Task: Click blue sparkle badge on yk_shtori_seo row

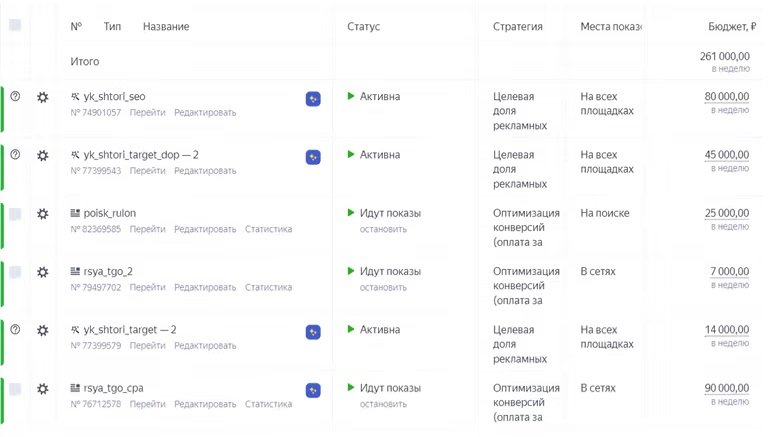Action: [313, 98]
